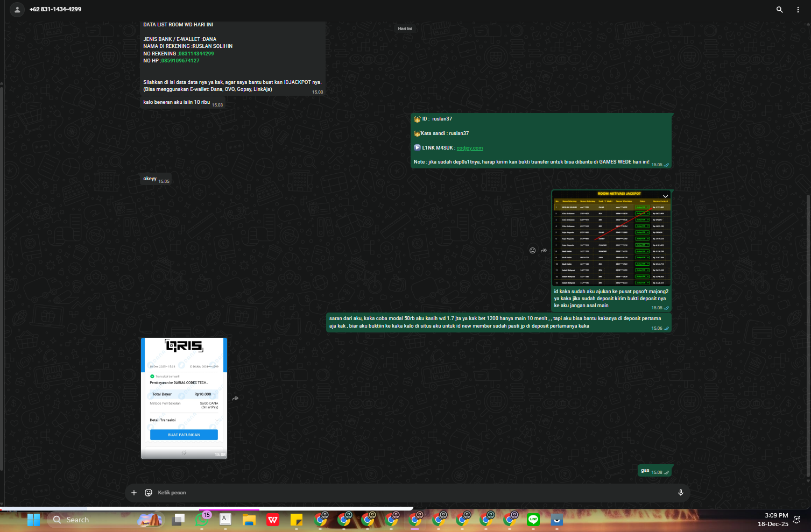React with emoji to jackpot image message
This screenshot has height=532, width=811.
pyautogui.click(x=532, y=250)
